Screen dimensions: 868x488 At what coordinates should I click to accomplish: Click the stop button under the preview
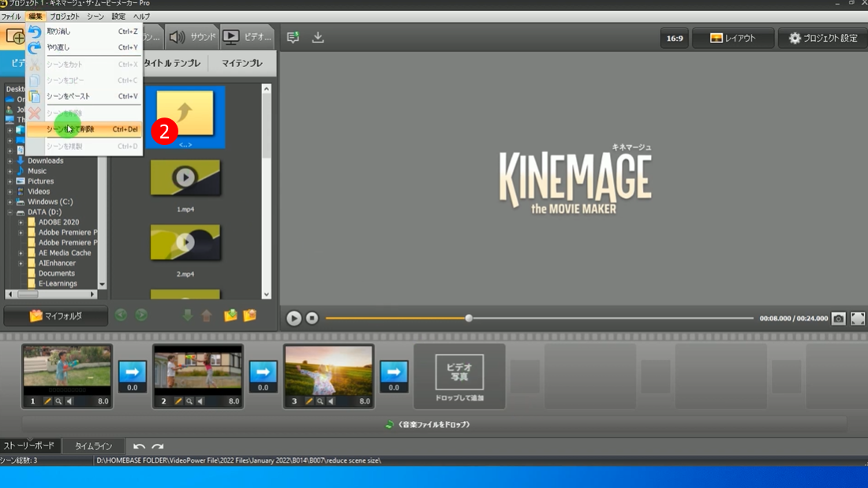coord(312,318)
